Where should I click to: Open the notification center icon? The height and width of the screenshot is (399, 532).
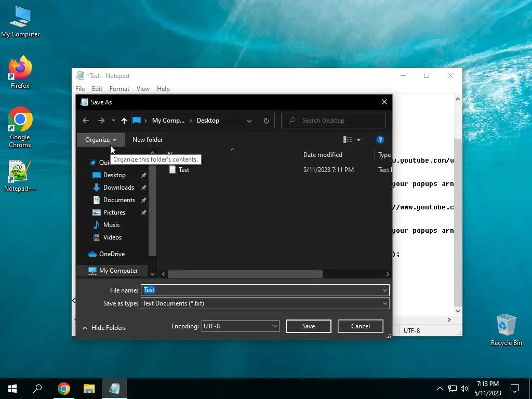point(515,389)
